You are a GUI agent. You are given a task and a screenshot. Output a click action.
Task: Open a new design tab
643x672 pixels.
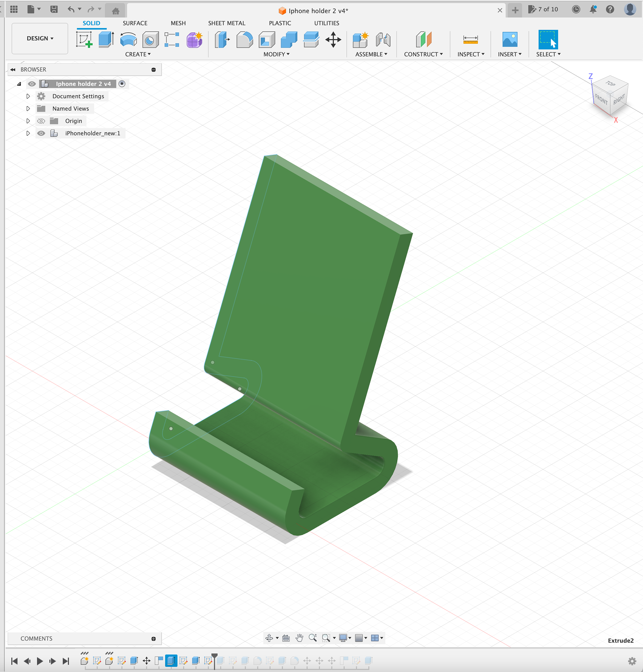click(515, 10)
